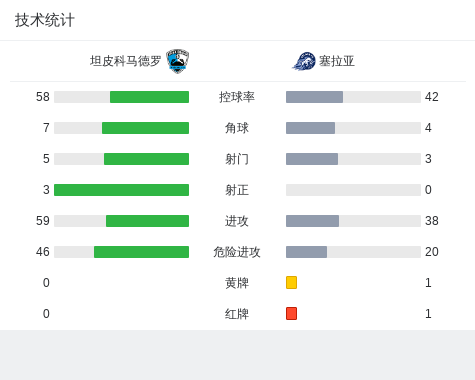The height and width of the screenshot is (380, 475).
Task: Click the 坦皮科马德罗 team crest icon
Action: point(178,61)
